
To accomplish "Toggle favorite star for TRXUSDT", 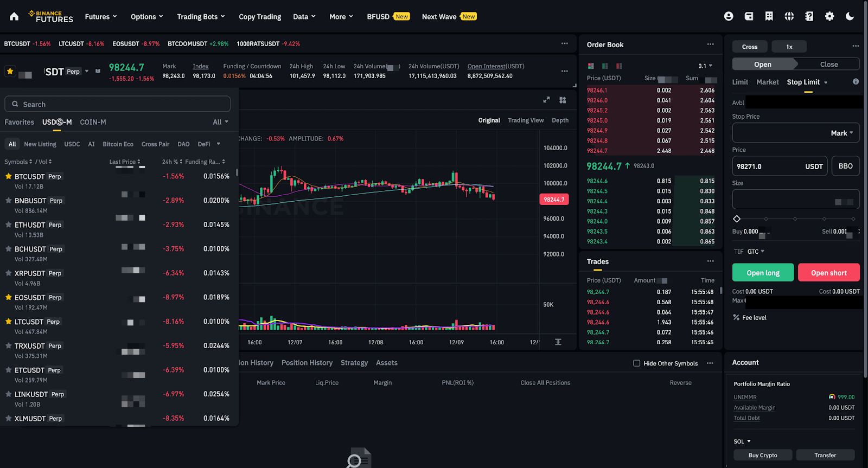I will tap(9, 345).
